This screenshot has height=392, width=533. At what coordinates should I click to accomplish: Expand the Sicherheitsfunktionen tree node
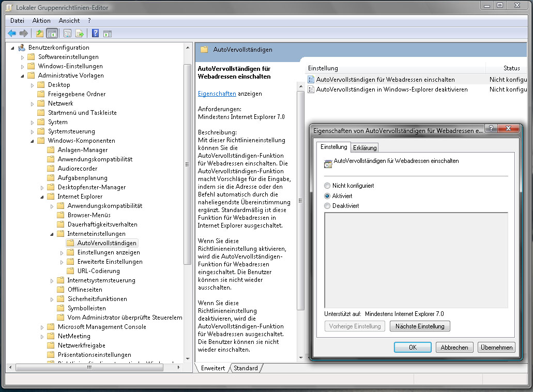click(x=52, y=299)
